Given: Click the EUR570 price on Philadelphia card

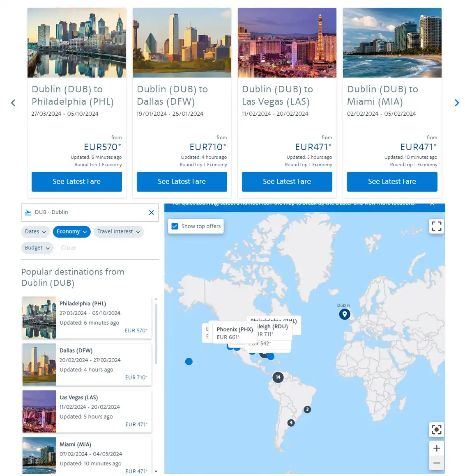Looking at the screenshot, I should [102, 147].
